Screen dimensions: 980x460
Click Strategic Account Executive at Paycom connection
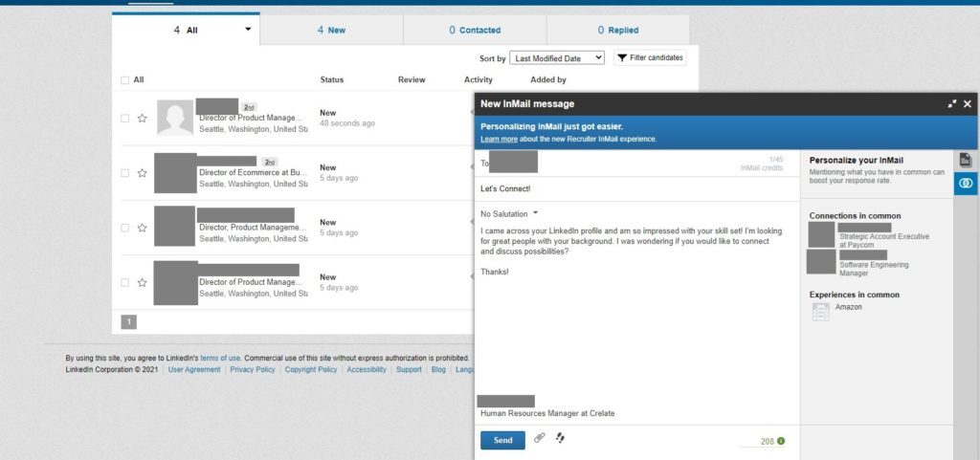click(x=884, y=241)
